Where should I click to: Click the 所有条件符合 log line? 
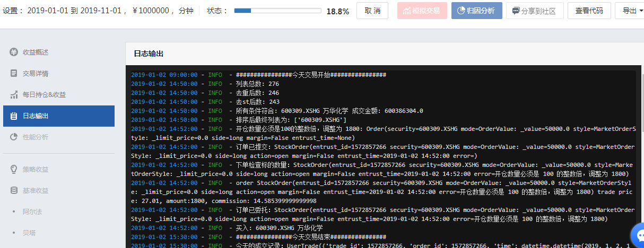277,111
